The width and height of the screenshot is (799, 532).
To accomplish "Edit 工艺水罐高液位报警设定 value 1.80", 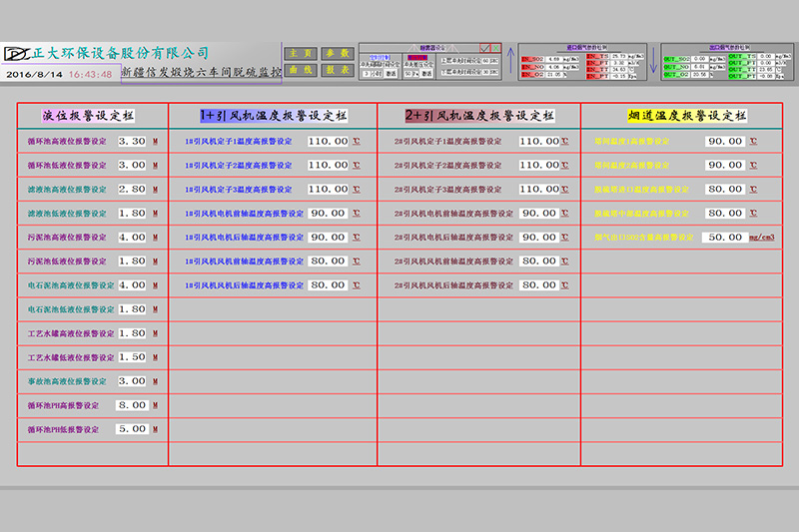I will pos(132,333).
